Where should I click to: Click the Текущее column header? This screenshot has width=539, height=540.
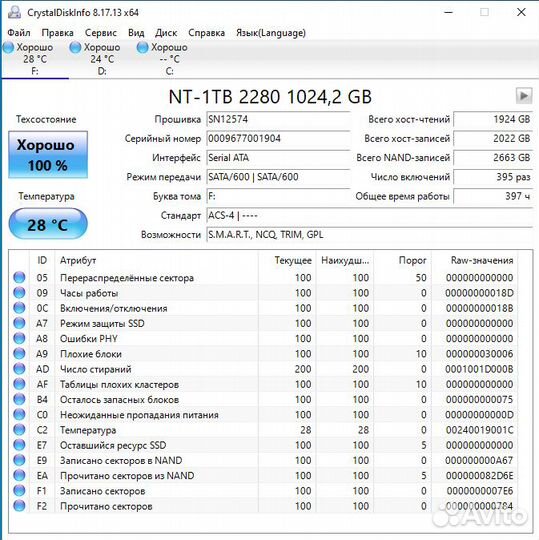coord(287,260)
